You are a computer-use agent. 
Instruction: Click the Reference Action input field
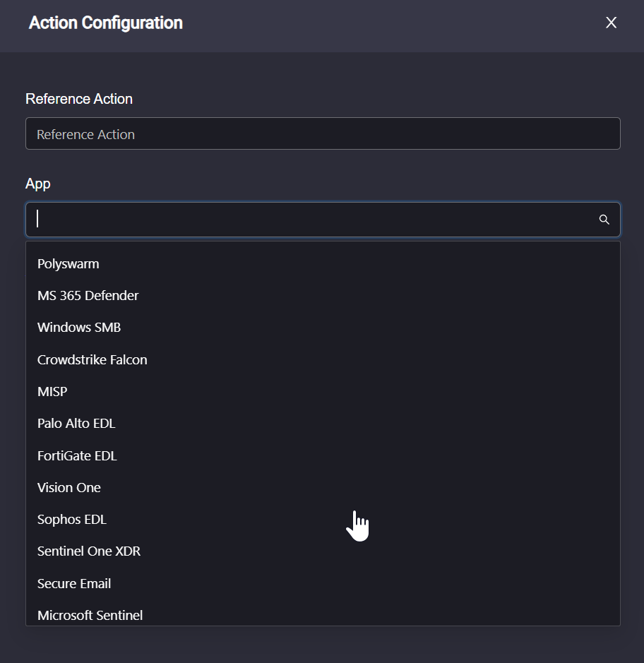pyautogui.click(x=323, y=133)
